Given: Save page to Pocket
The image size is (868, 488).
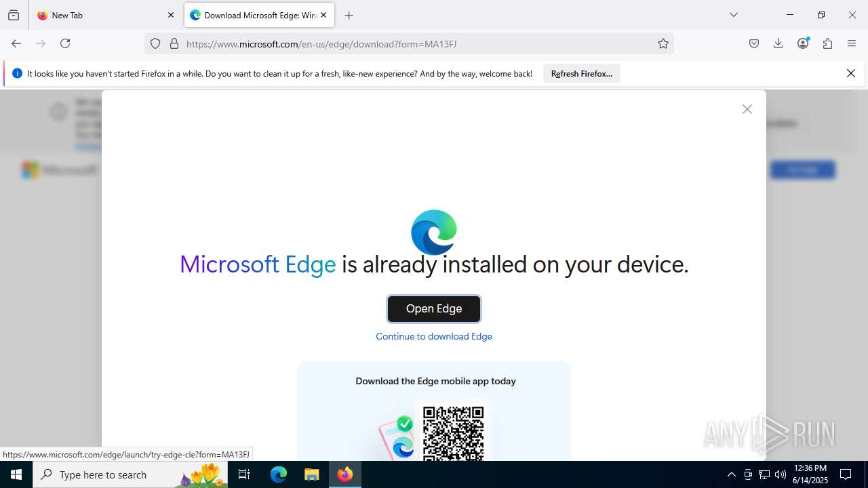Looking at the screenshot, I should tap(754, 43).
